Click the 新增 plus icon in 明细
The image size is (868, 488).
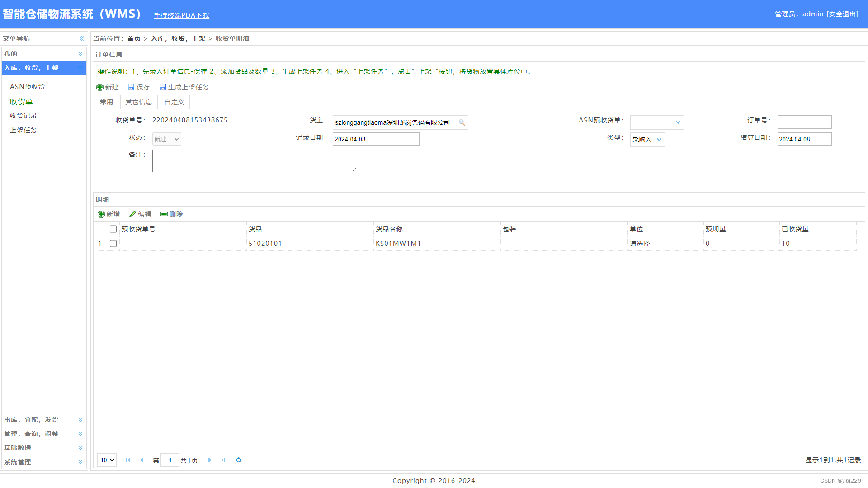101,214
